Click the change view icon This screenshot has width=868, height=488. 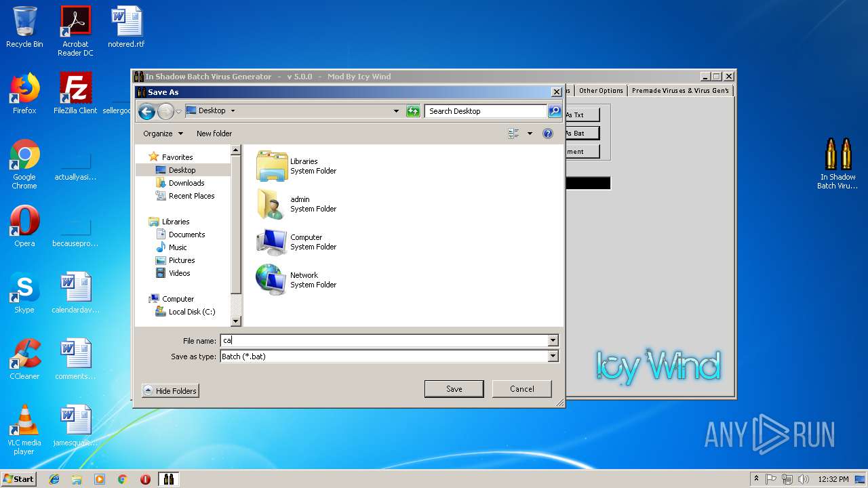(513, 134)
